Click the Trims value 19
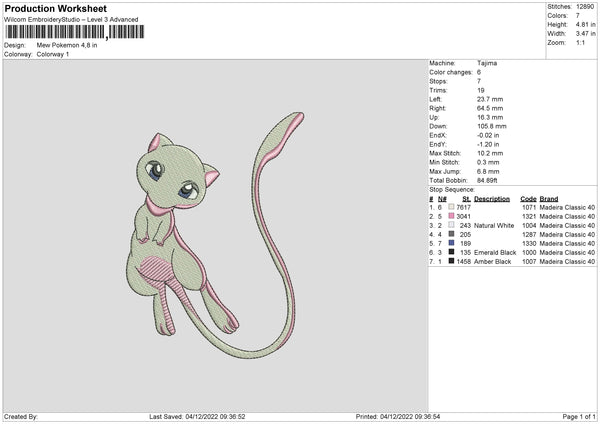This screenshot has height=424, width=600. [x=481, y=90]
